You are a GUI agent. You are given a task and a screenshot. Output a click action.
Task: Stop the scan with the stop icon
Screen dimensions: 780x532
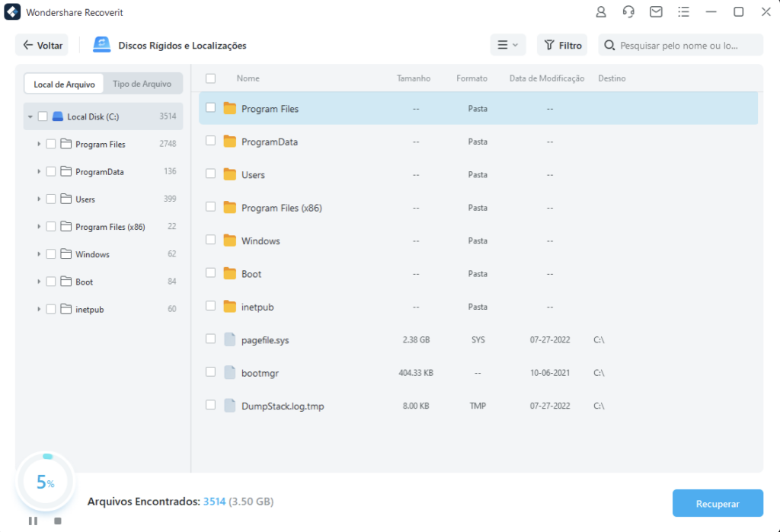click(57, 521)
